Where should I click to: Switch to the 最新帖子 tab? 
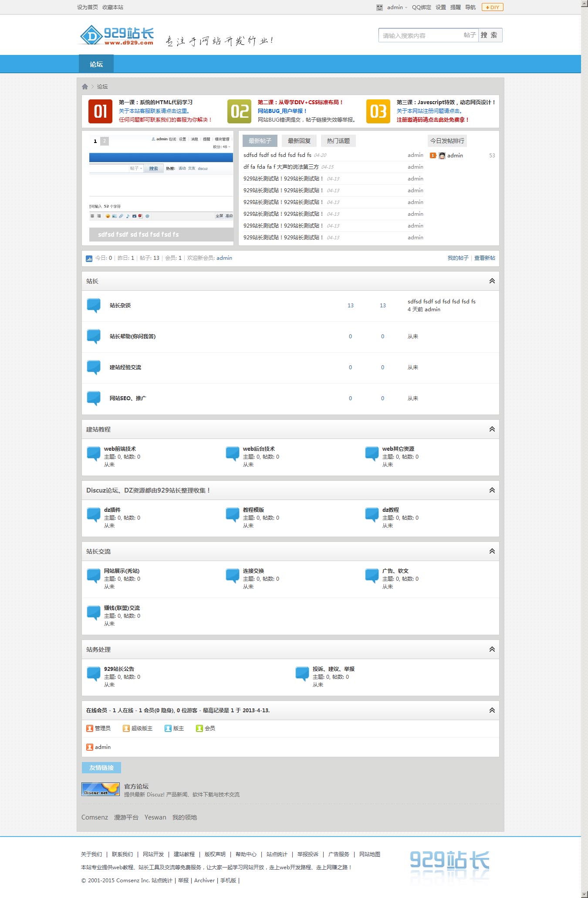[260, 141]
